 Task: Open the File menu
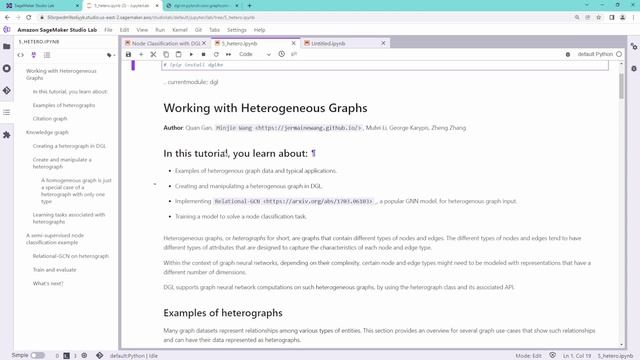[108, 30]
